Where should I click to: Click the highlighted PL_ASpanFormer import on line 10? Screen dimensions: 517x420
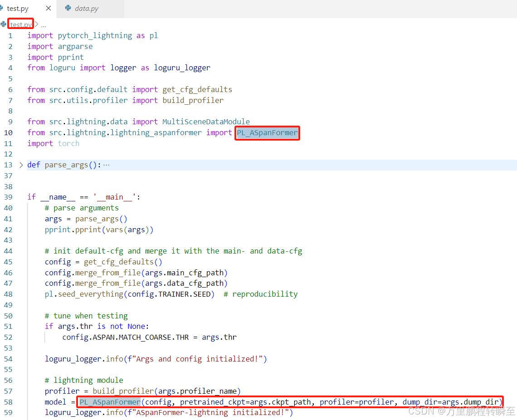click(x=267, y=133)
